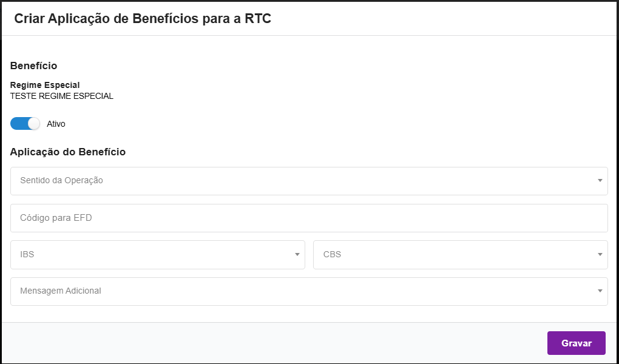Open the CBS selection list
Image resolution: width=619 pixels, height=364 pixels.
click(x=459, y=255)
